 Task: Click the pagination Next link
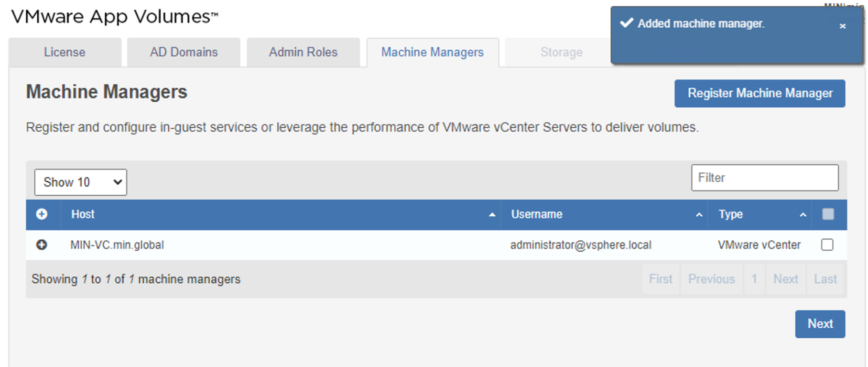[x=786, y=279]
